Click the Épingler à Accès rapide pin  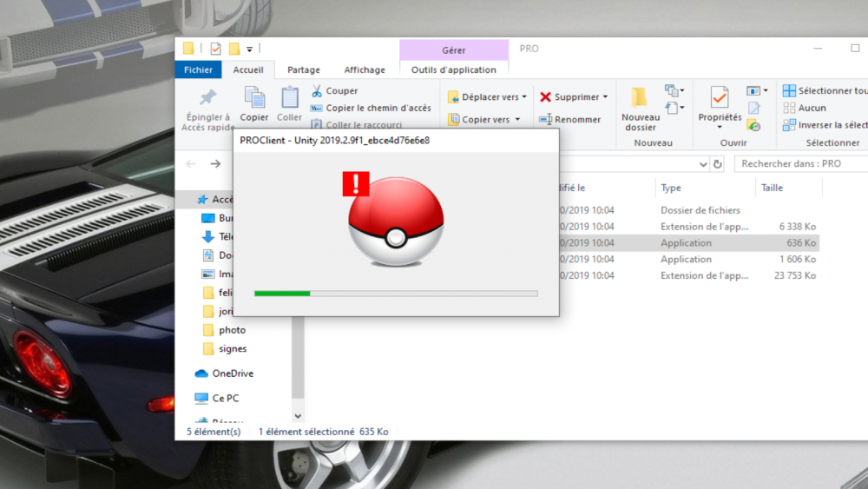pos(207,97)
